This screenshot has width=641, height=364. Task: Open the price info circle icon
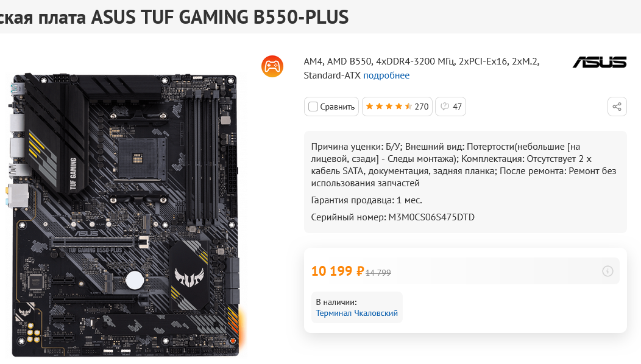pyautogui.click(x=607, y=271)
